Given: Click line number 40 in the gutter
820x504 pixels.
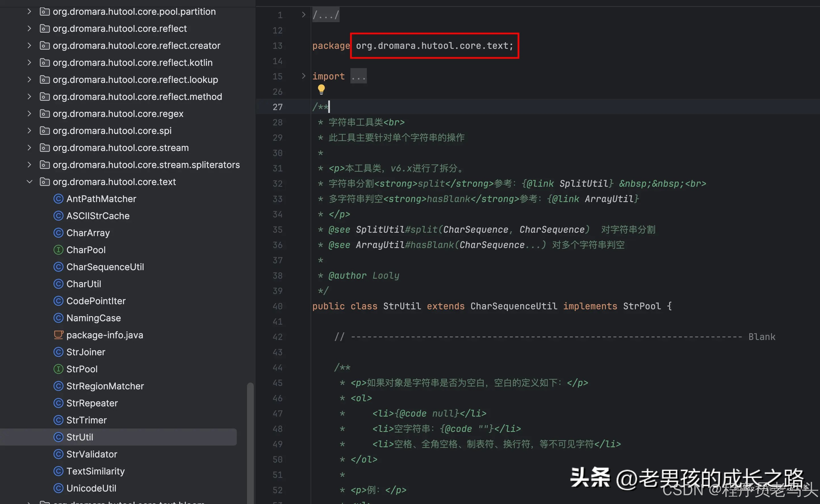Looking at the screenshot, I should point(277,306).
